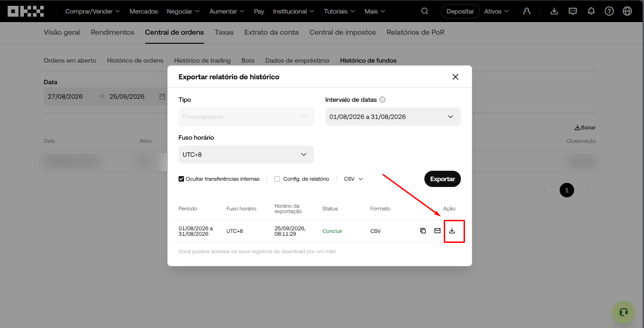The image size is (644, 328).
Task: Open the Mercados menu item
Action: coord(144,11)
